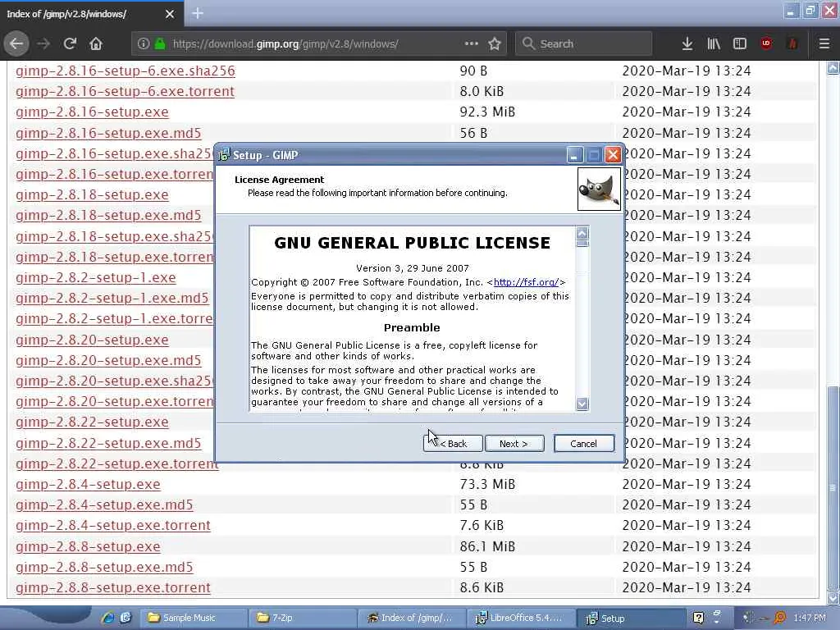Image resolution: width=840 pixels, height=630 pixels.
Task: Click the browser page vertical scrollbar thumb
Action: 833,488
